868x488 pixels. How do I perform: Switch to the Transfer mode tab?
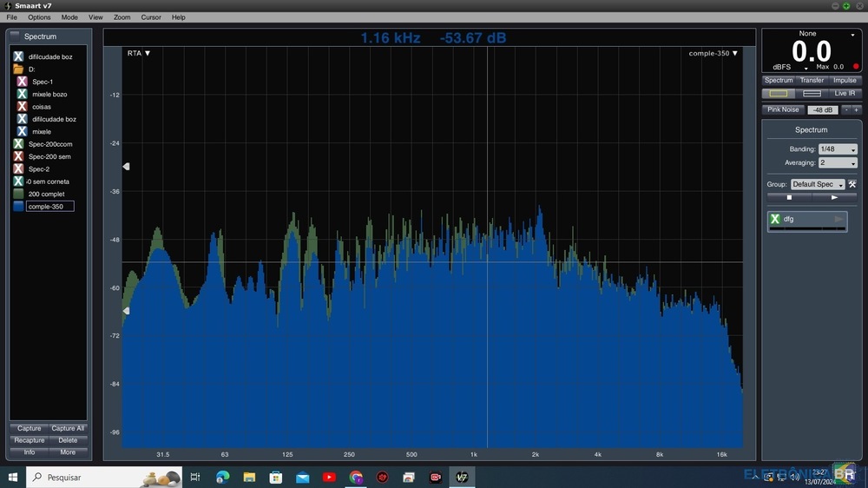pos(812,80)
